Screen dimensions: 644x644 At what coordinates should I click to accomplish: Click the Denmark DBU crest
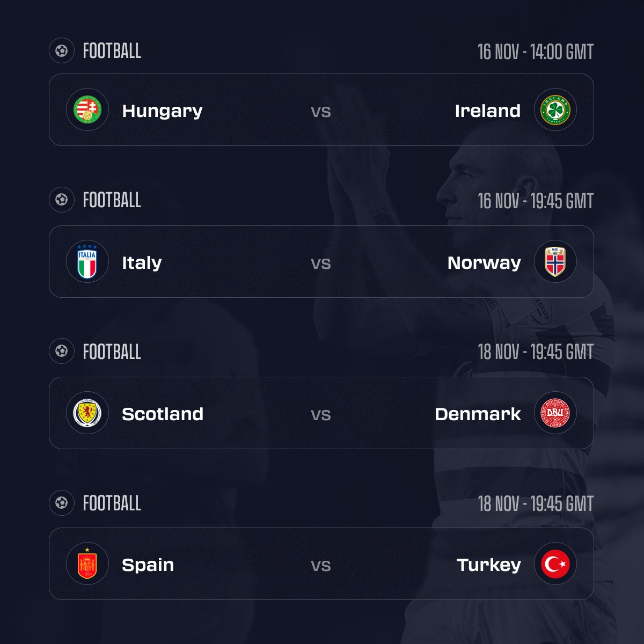point(555,413)
